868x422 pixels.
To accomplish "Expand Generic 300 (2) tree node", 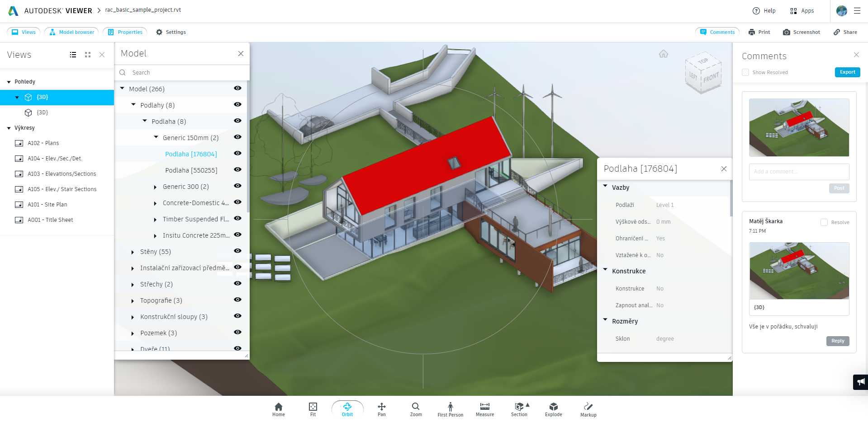I will (x=155, y=187).
